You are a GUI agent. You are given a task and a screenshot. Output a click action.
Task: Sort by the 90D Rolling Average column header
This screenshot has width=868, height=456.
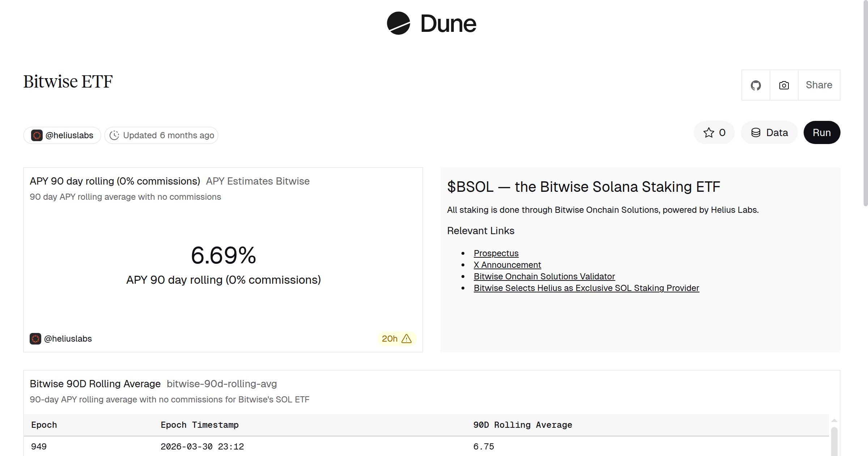522,425
